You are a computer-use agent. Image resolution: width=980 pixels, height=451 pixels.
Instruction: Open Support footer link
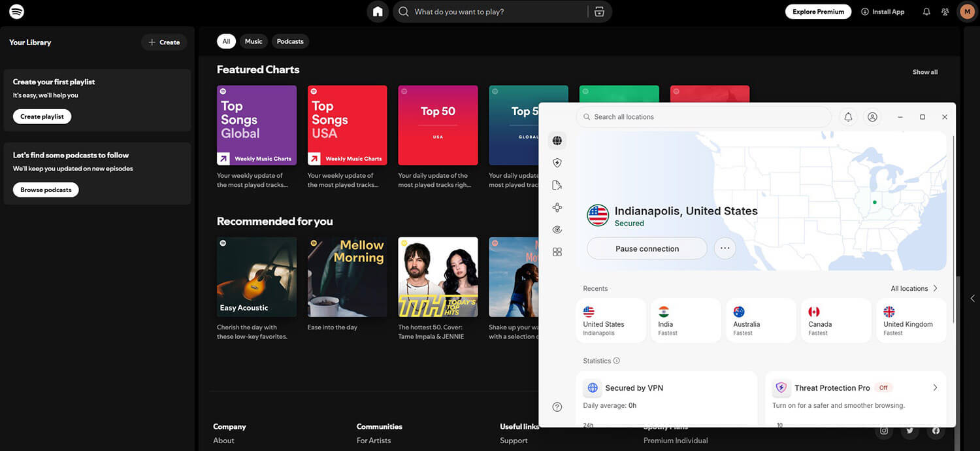click(514, 441)
